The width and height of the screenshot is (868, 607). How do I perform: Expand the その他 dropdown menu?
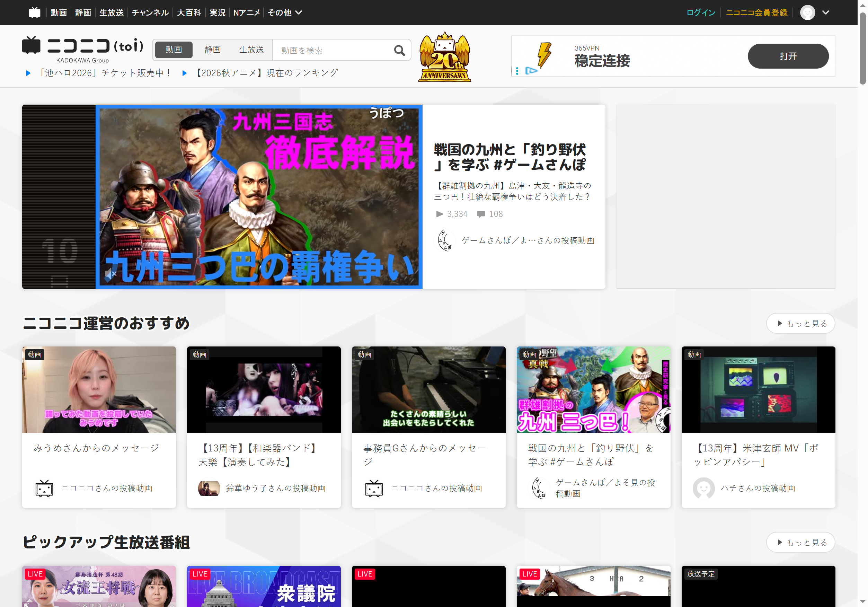tap(285, 12)
